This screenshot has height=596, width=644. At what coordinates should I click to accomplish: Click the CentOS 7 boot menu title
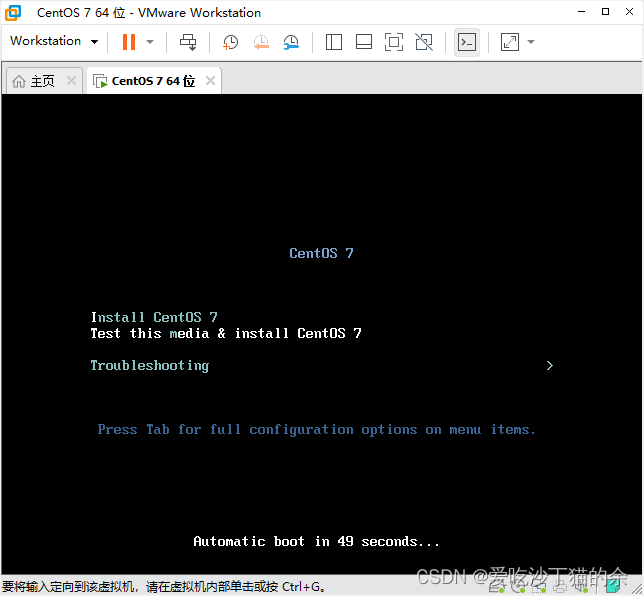[x=321, y=253]
